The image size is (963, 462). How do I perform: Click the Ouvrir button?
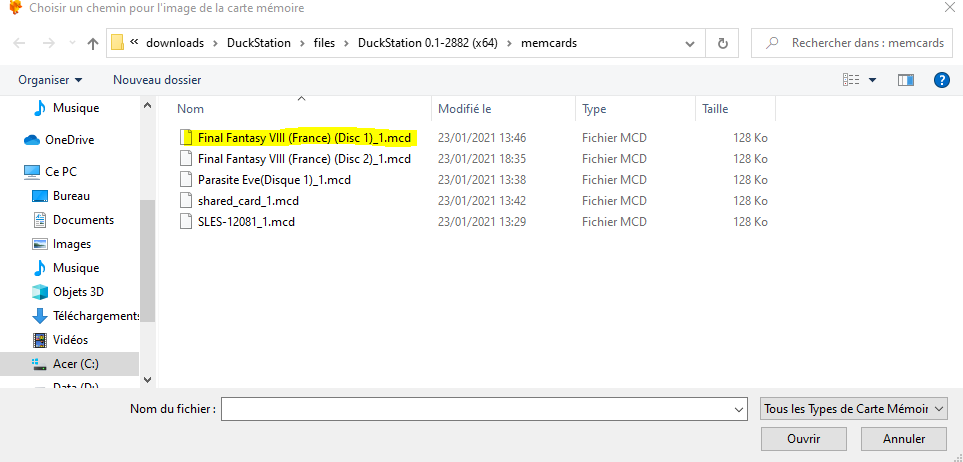(x=803, y=438)
